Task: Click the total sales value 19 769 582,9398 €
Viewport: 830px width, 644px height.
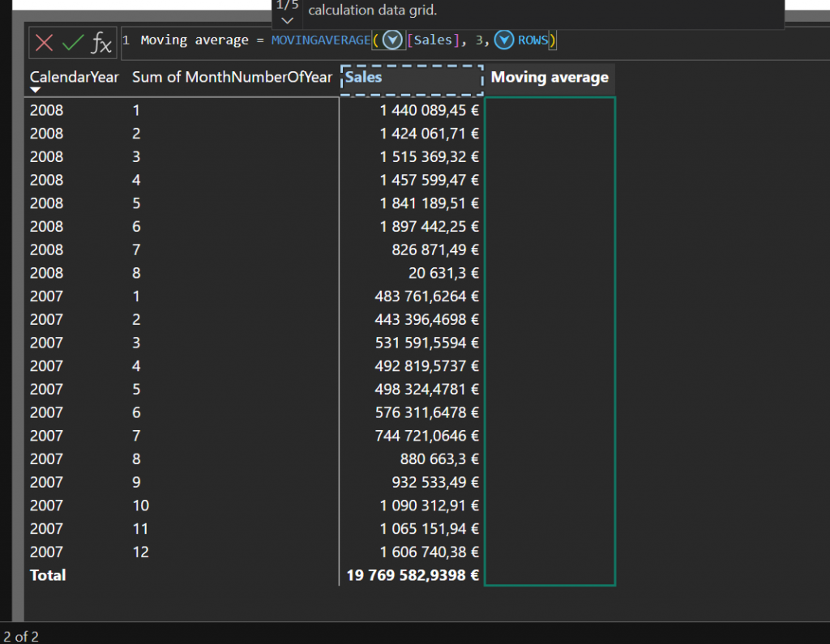Action: (411, 575)
